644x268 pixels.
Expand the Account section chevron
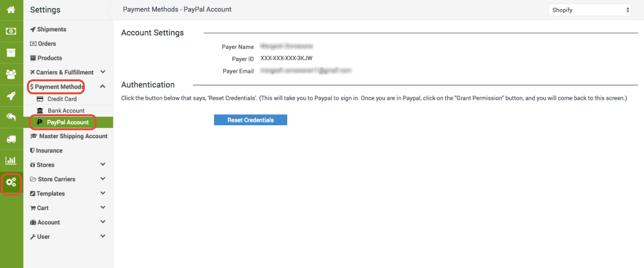[x=103, y=223]
